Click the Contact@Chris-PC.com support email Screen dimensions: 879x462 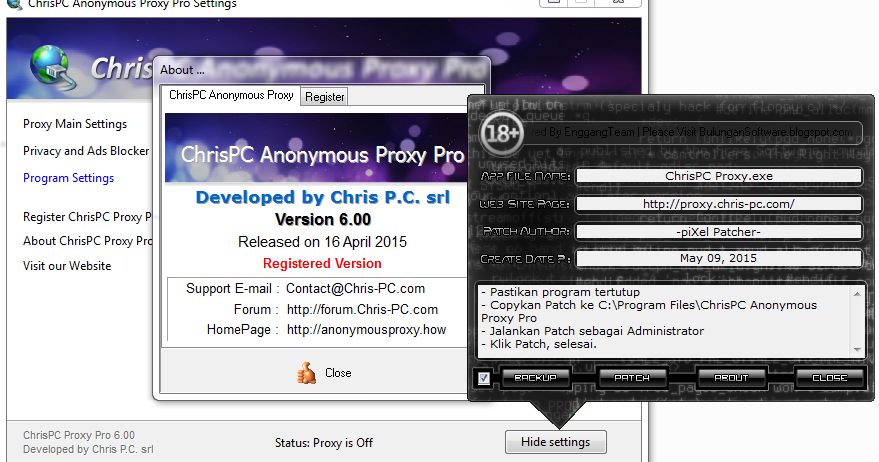tap(355, 289)
